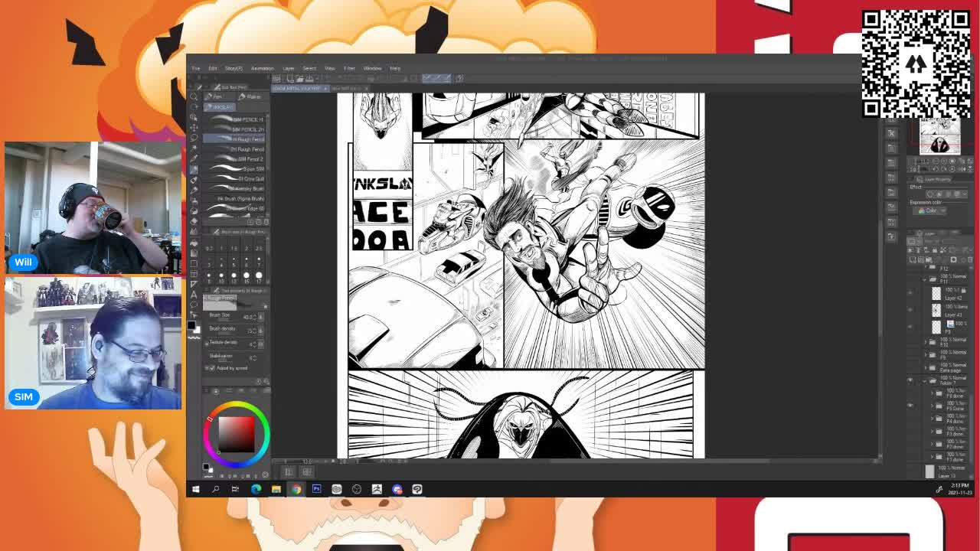Open the Animation menu

point(262,68)
